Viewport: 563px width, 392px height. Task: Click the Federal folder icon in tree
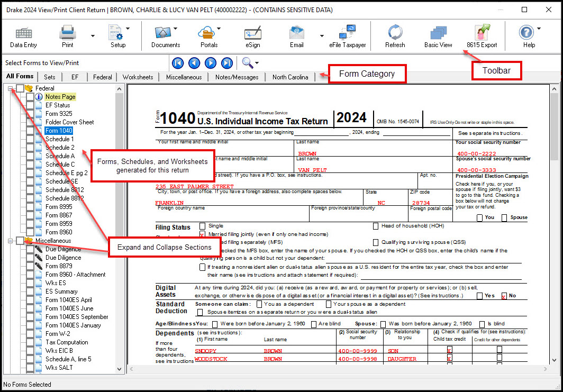pyautogui.click(x=29, y=88)
